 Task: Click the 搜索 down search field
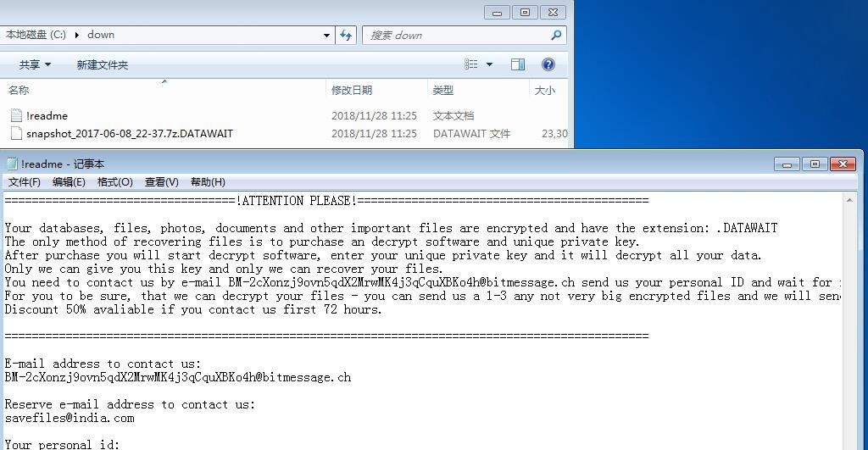point(455,36)
